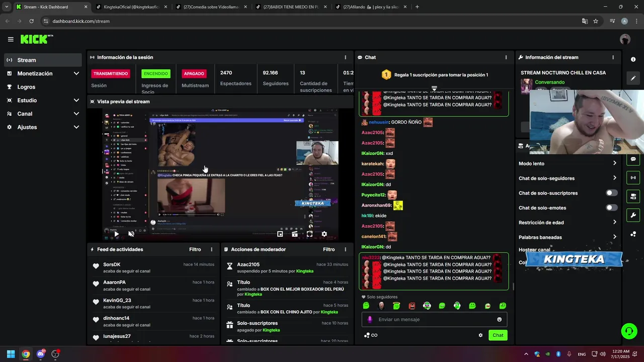The width and height of the screenshot is (644, 362).
Task: Click KevinGG_23 follower entry
Action: click(x=117, y=300)
